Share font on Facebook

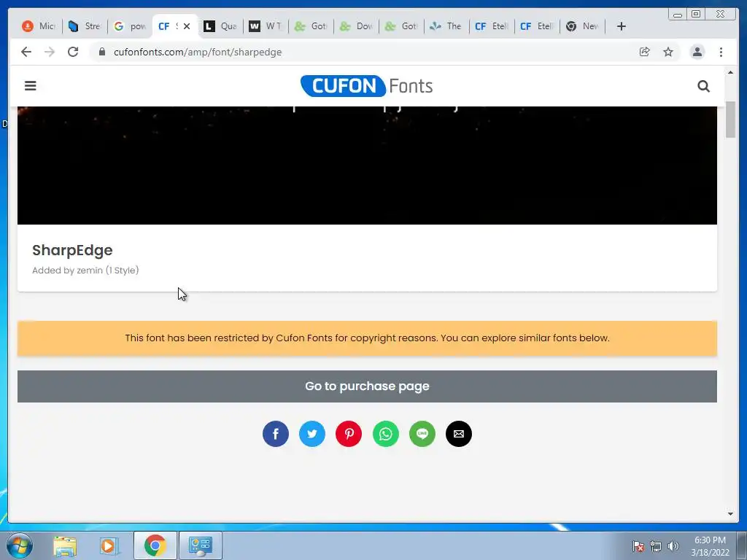[275, 434]
